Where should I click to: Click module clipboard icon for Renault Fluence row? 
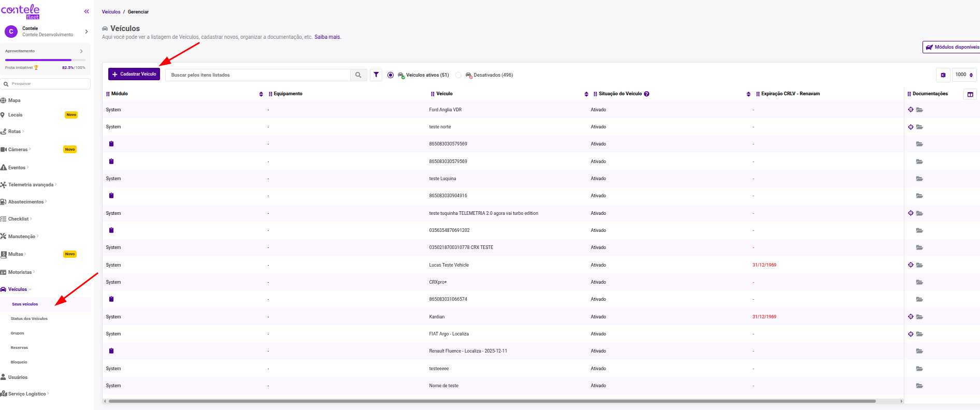pyautogui.click(x=111, y=351)
